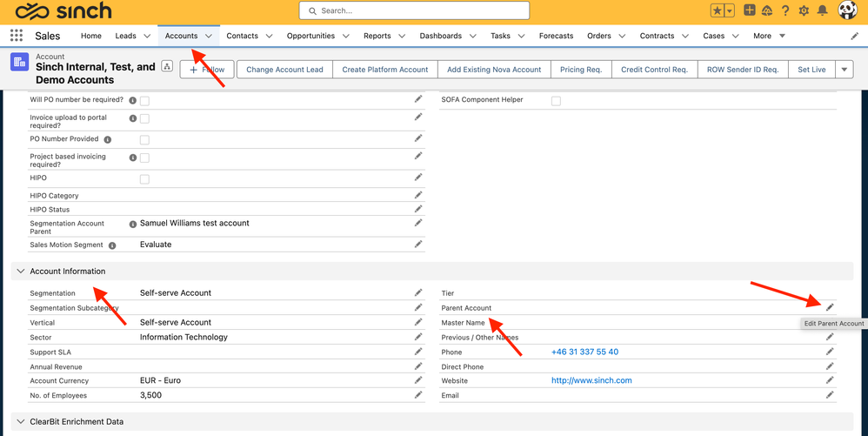Open the App Launcher grid icon
This screenshot has width=868, height=436.
(x=16, y=36)
